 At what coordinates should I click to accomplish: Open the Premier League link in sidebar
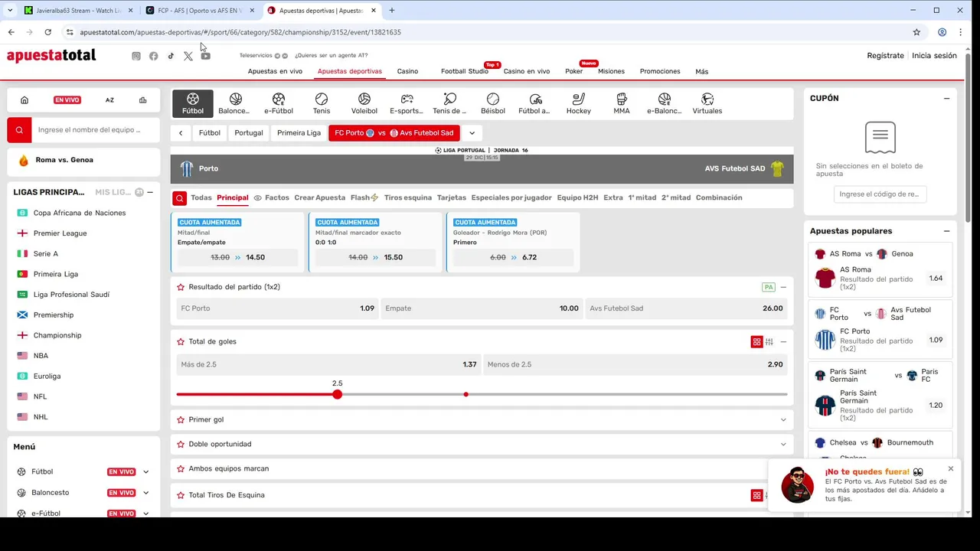click(x=60, y=233)
